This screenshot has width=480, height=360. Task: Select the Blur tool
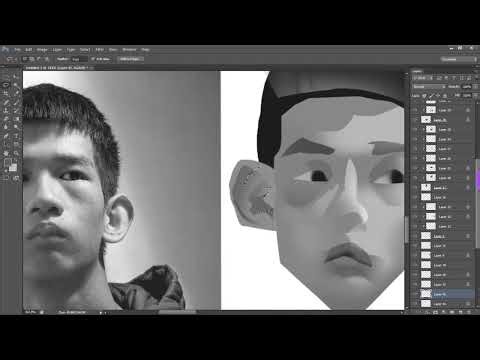6,127
